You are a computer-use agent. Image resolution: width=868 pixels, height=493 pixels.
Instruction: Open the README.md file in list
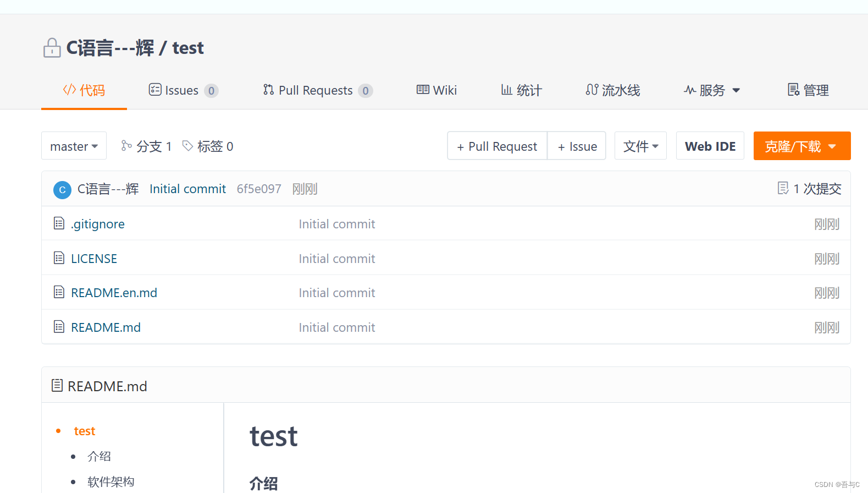(x=106, y=327)
